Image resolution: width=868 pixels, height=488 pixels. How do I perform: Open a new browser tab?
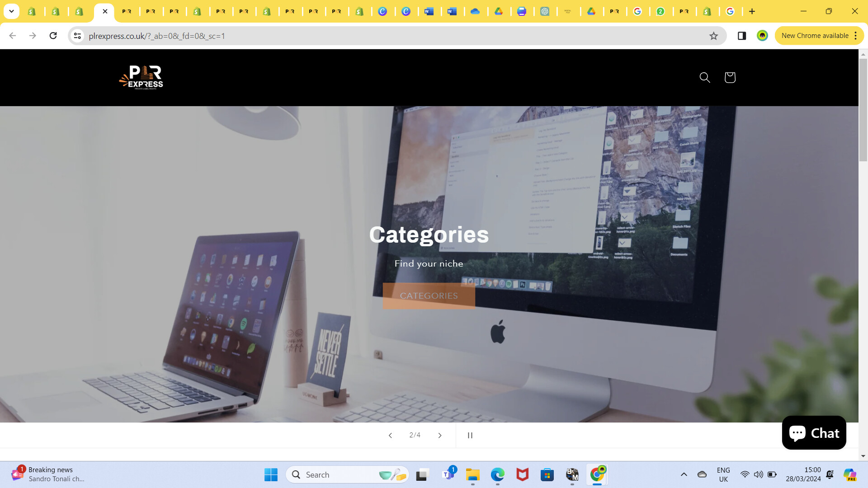(x=752, y=11)
